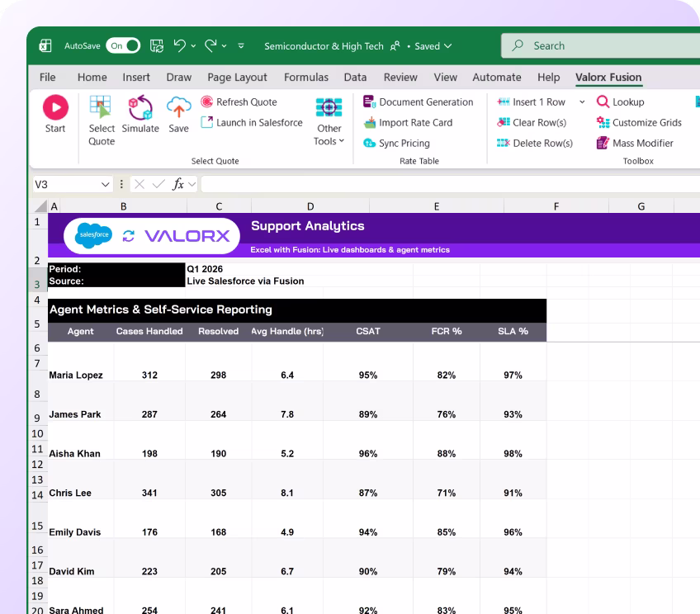
Task: Toggle the AutoSave switch
Action: (123, 45)
